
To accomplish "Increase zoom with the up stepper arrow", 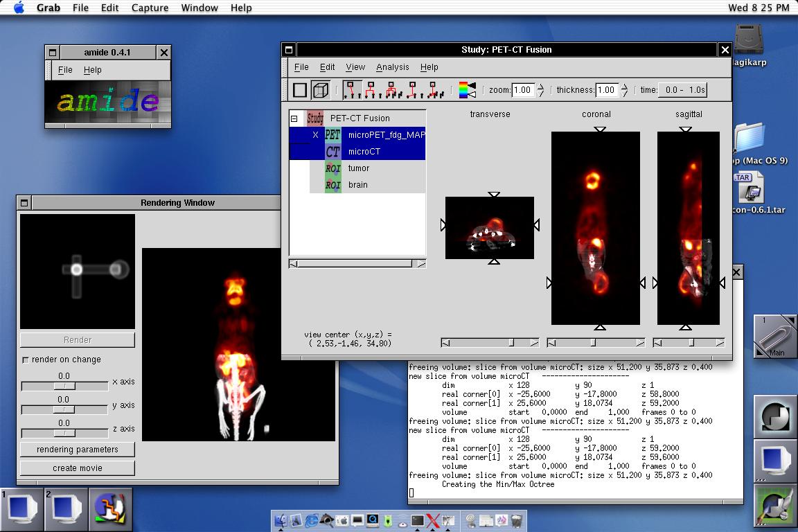I will click(x=540, y=86).
